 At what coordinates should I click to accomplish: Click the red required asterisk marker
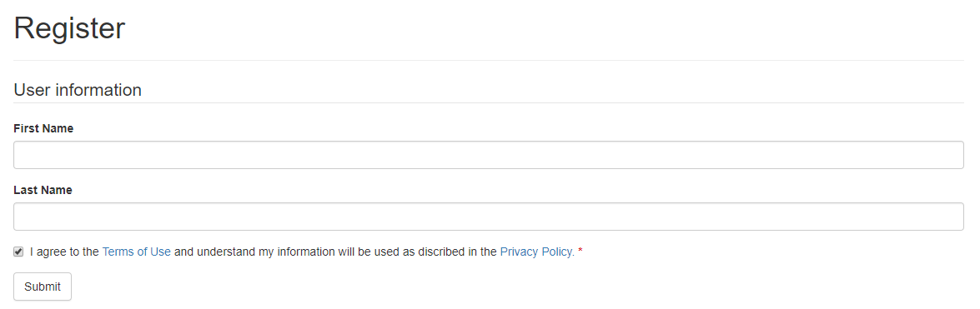coord(580,252)
